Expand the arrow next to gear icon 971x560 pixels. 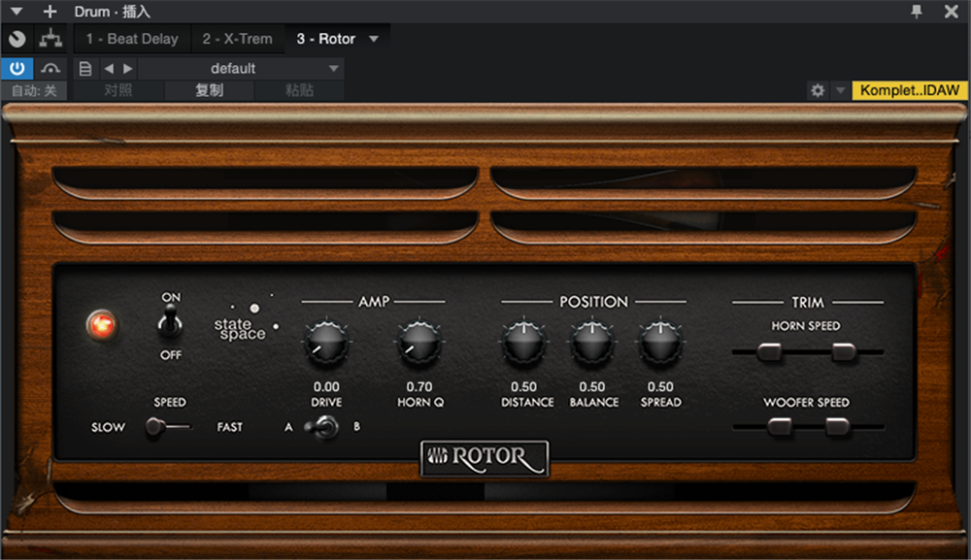[x=840, y=91]
